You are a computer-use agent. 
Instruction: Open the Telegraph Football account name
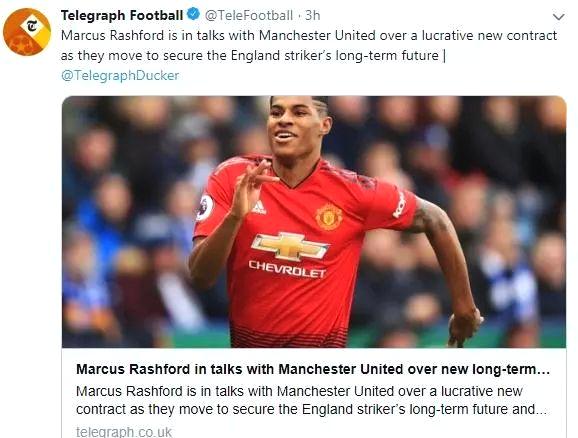click(x=122, y=15)
